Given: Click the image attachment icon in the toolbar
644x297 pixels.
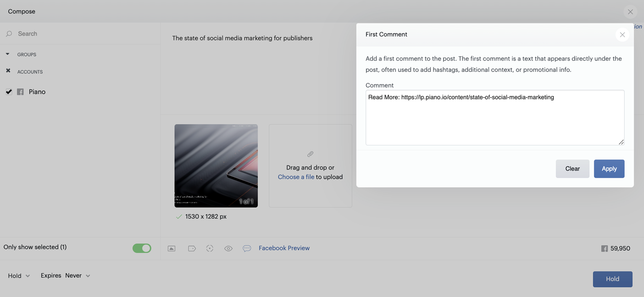Looking at the screenshot, I should click(x=171, y=249).
